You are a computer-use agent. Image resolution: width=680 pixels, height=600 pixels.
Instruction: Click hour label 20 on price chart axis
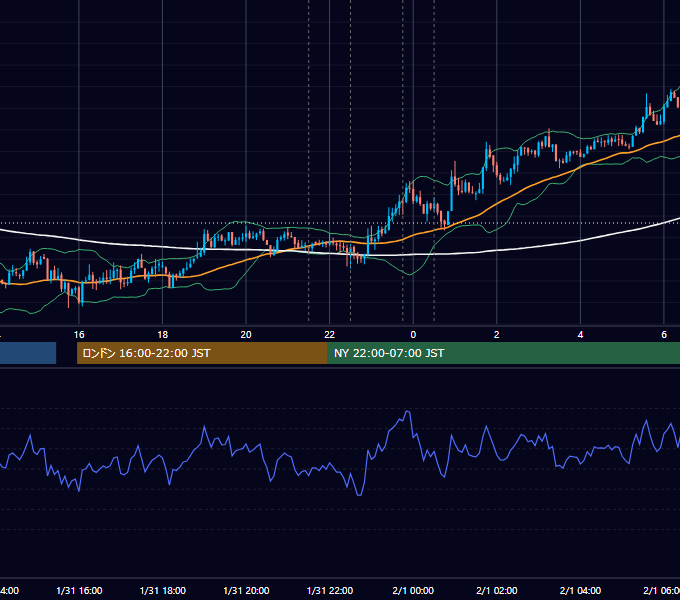[x=246, y=335]
